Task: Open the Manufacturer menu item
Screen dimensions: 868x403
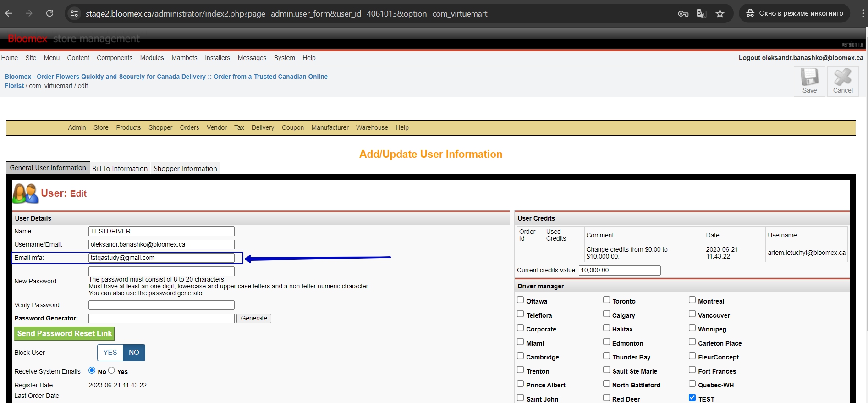Action: 330,127
